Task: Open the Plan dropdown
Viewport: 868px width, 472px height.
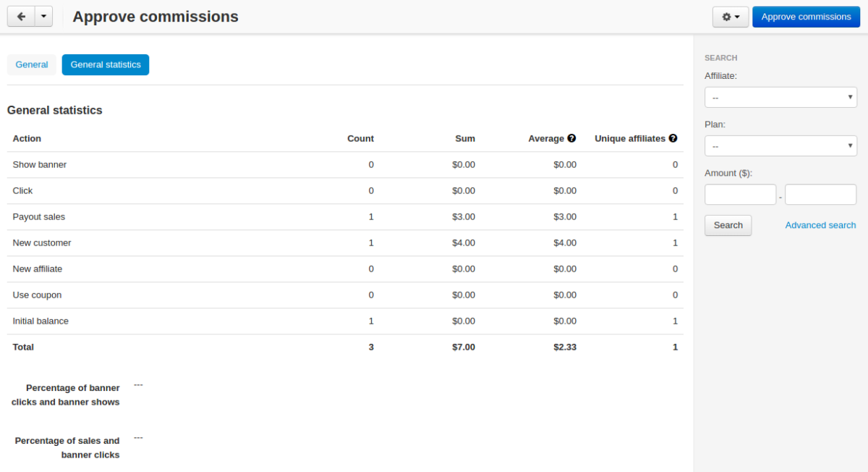Action: (x=780, y=146)
